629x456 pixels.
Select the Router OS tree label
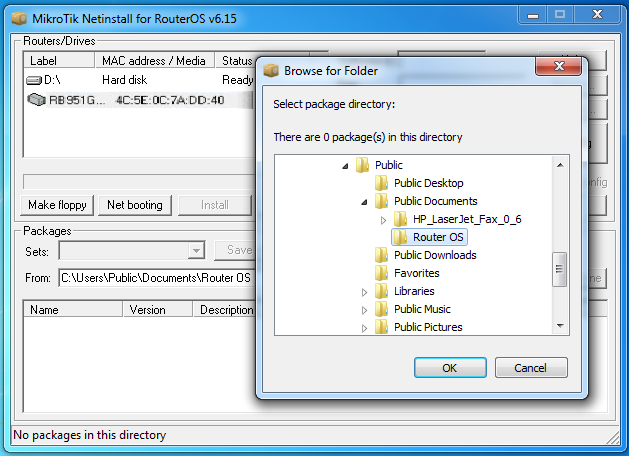438,237
